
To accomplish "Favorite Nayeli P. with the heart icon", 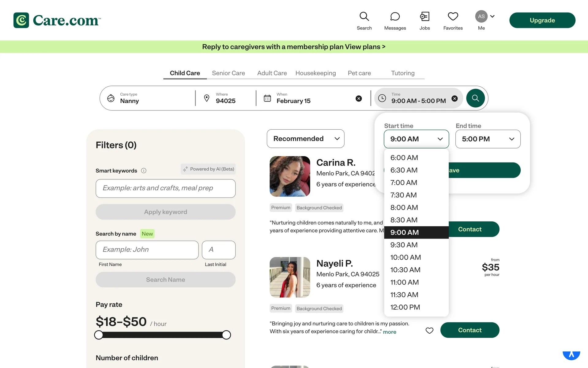I will pos(429,330).
